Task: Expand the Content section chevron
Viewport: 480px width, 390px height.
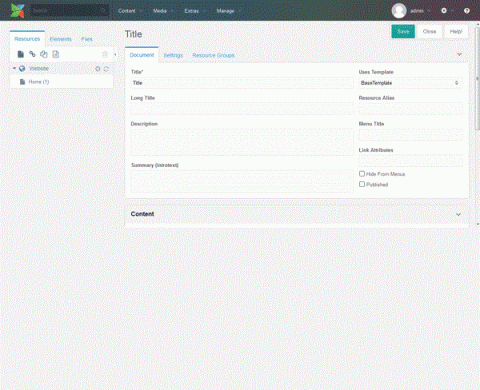Action: click(x=458, y=214)
